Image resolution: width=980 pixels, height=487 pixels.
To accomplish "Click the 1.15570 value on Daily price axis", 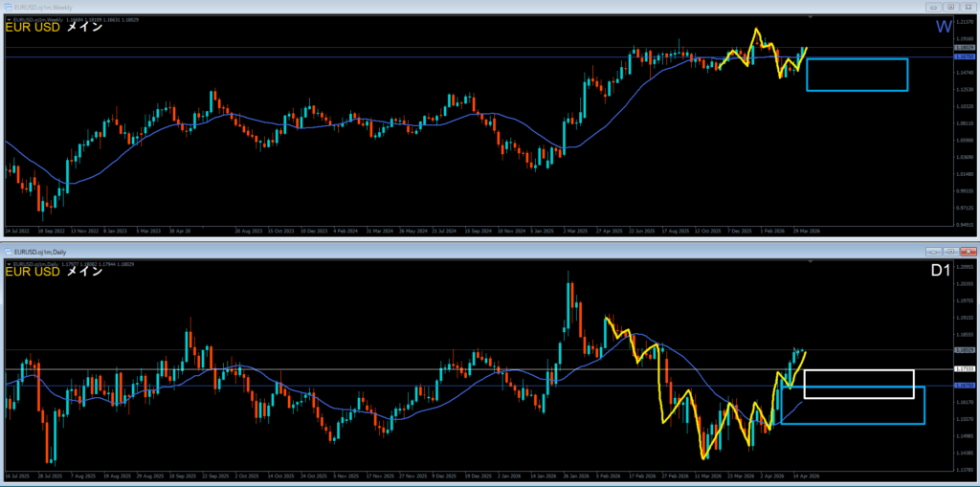I will click(x=963, y=419).
